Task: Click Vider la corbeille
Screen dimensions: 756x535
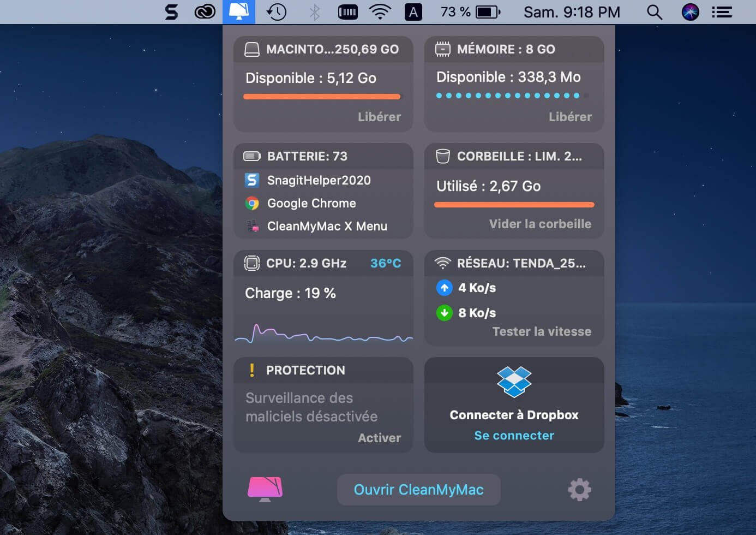Action: 540,224
